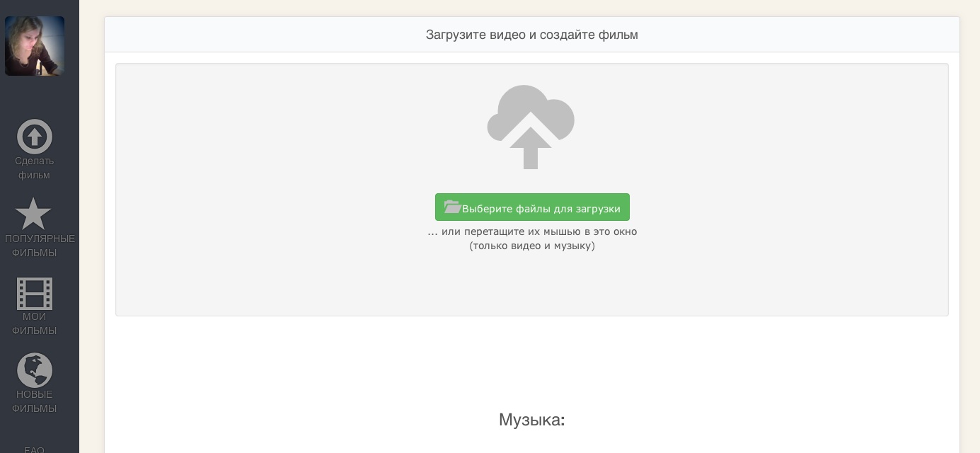The height and width of the screenshot is (453, 980).
Task: Click the heading Загрузите видео и создайте фильм
Action: click(532, 35)
